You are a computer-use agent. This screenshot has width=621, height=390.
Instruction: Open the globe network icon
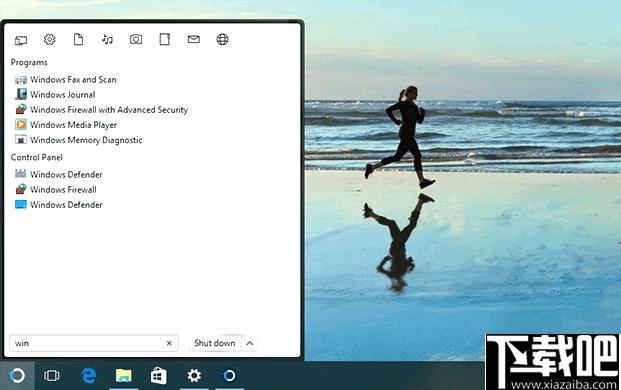point(222,39)
